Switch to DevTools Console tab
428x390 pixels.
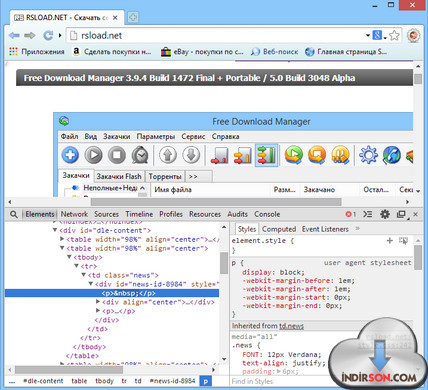(x=267, y=214)
